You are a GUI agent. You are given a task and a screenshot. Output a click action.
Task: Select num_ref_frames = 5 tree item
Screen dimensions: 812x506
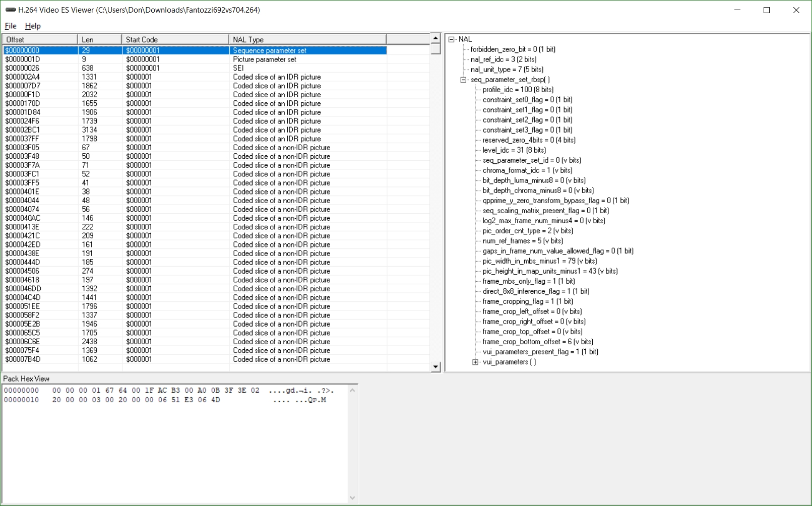coord(523,241)
